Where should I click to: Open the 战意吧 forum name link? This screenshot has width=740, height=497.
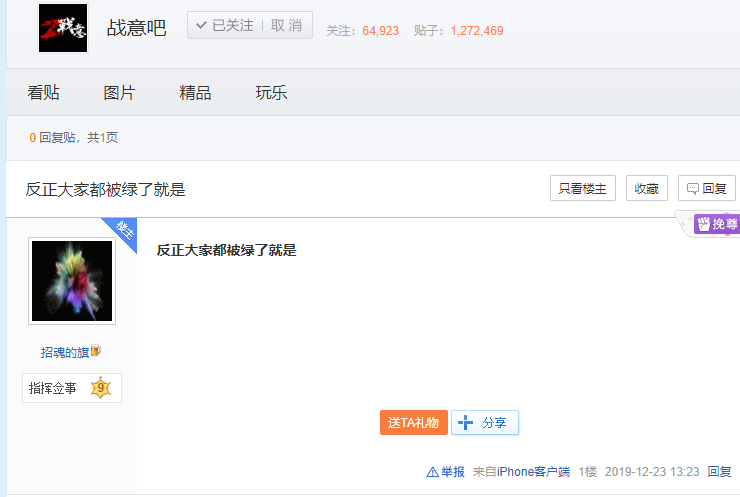[x=137, y=28]
